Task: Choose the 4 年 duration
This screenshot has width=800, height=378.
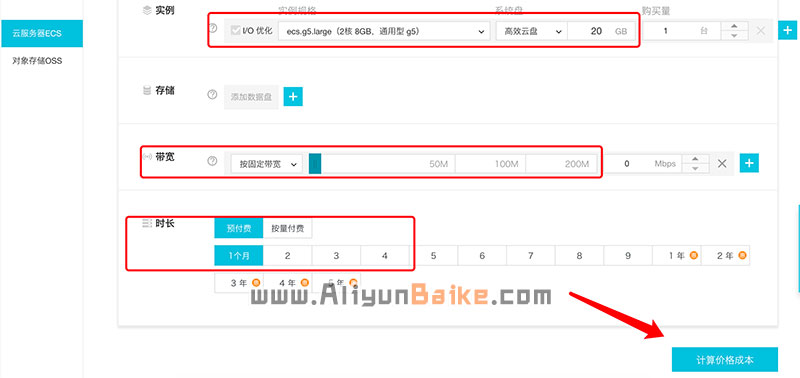Action: 287,283
